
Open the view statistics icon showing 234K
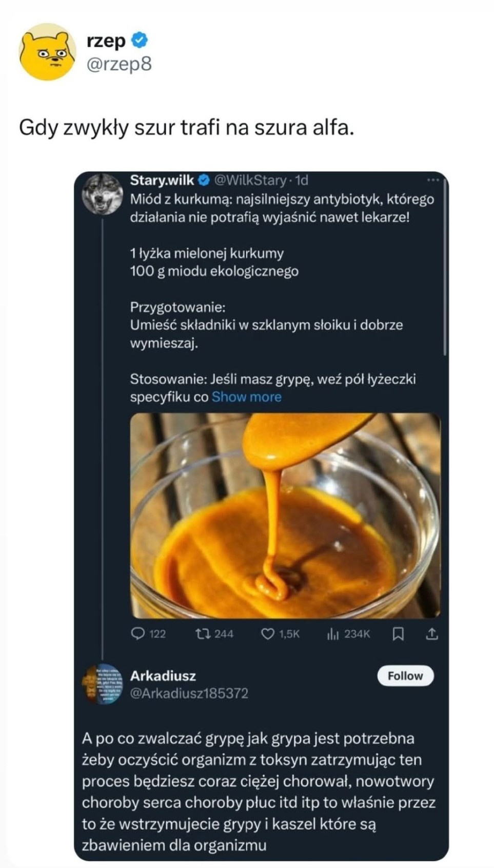[333, 635]
